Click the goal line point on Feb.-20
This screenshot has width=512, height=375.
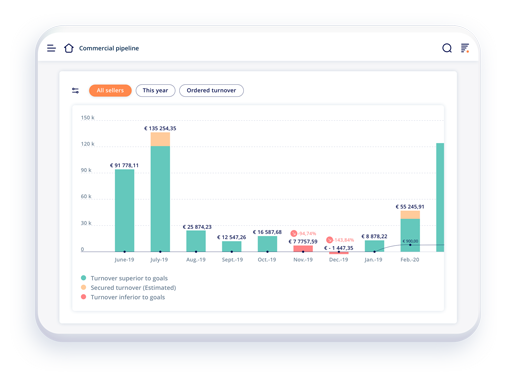pos(410,245)
